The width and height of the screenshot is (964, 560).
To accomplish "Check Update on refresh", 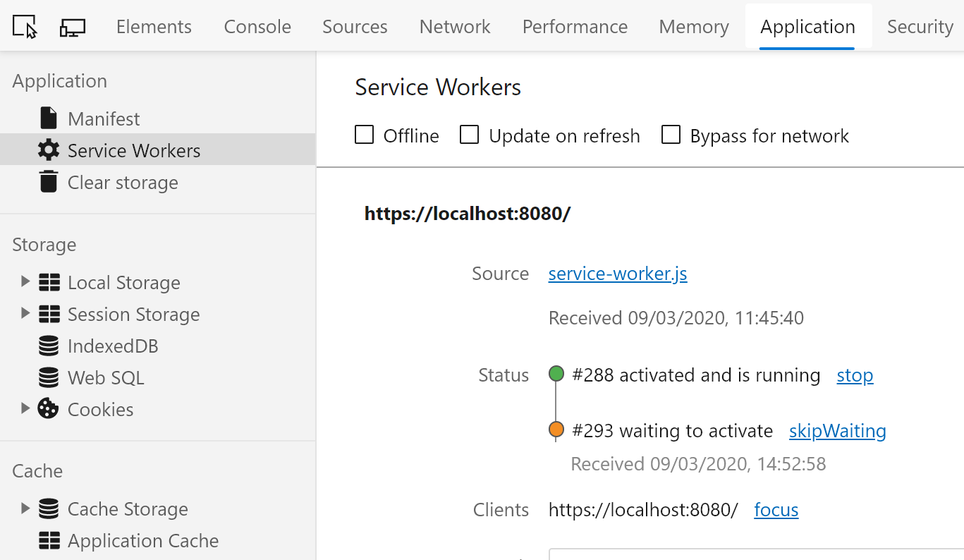I will (469, 134).
